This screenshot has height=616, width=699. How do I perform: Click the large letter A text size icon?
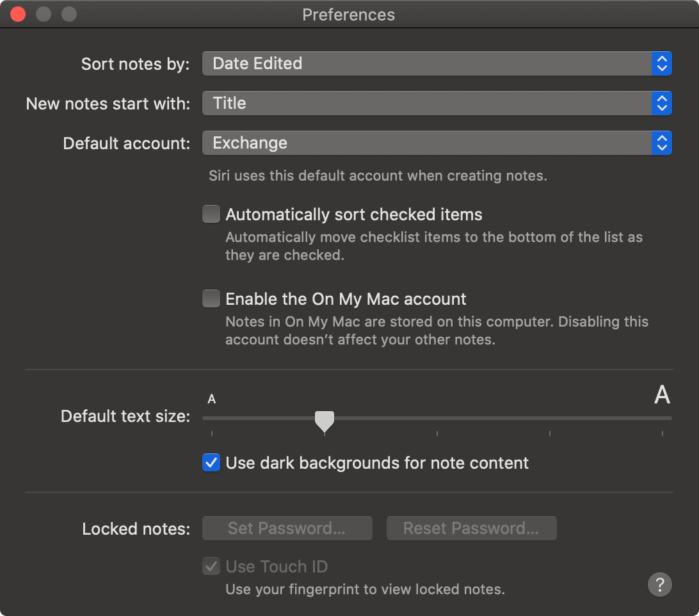[x=662, y=395]
